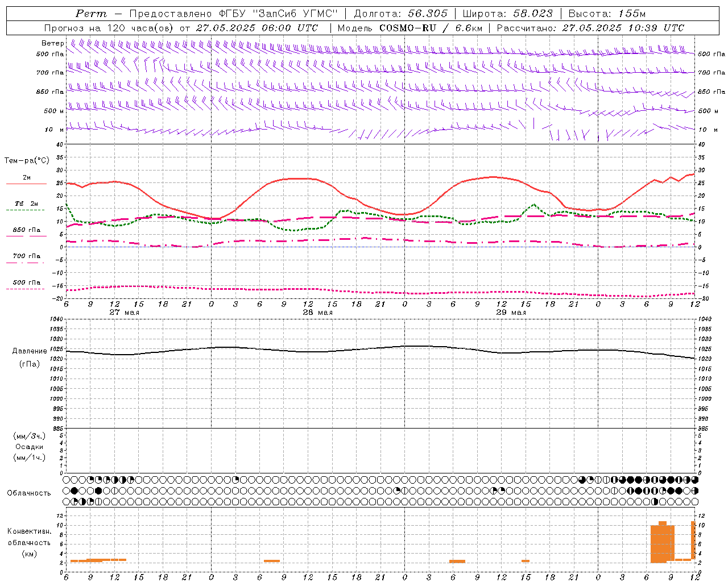Click the "(мм/3ч.)" precipitation unit label
Screen dimensions: 728x582
pos(30,436)
